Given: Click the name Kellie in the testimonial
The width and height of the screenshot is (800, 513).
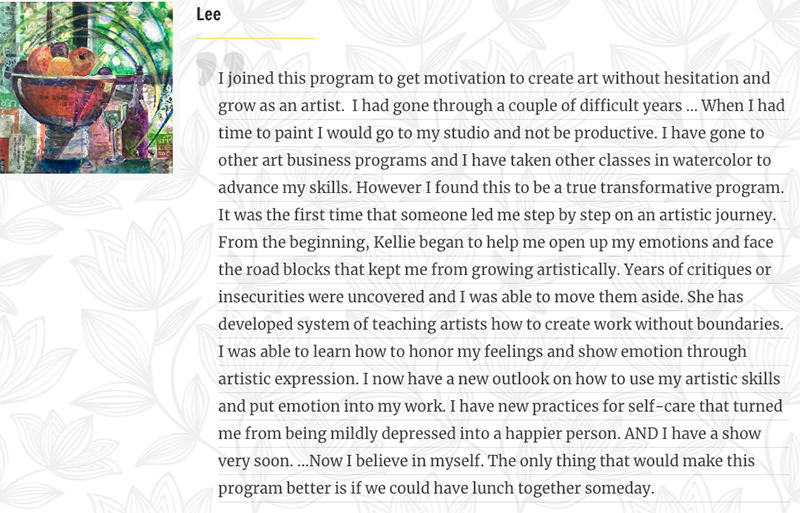Looking at the screenshot, I should tap(394, 242).
